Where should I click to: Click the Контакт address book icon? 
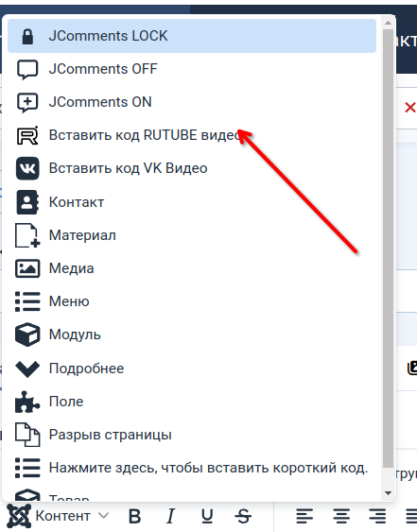point(27,202)
